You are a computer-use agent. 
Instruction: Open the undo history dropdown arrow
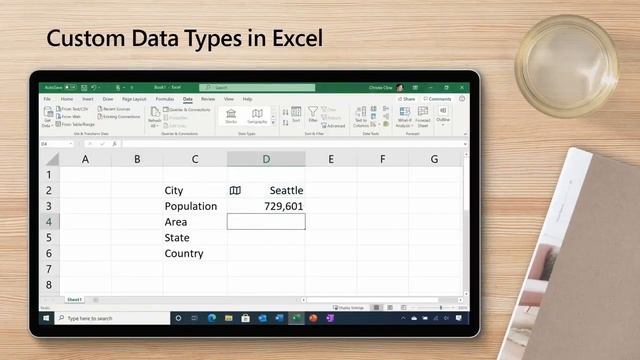(99, 87)
